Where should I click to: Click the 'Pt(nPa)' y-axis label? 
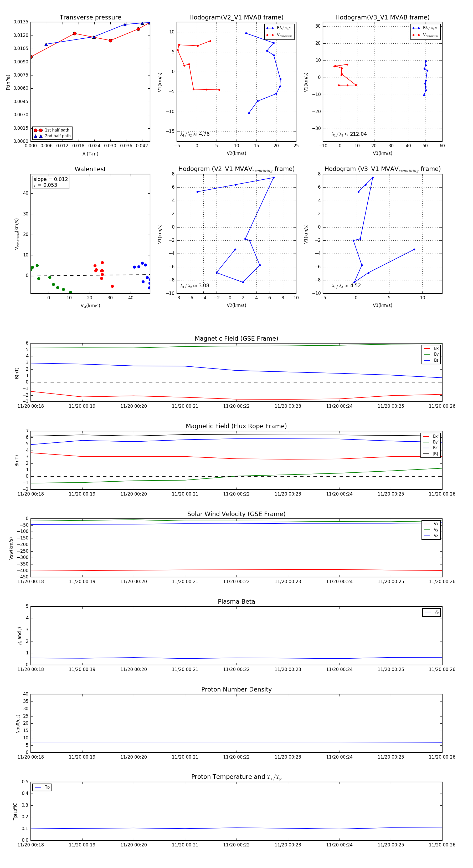coord(8,82)
